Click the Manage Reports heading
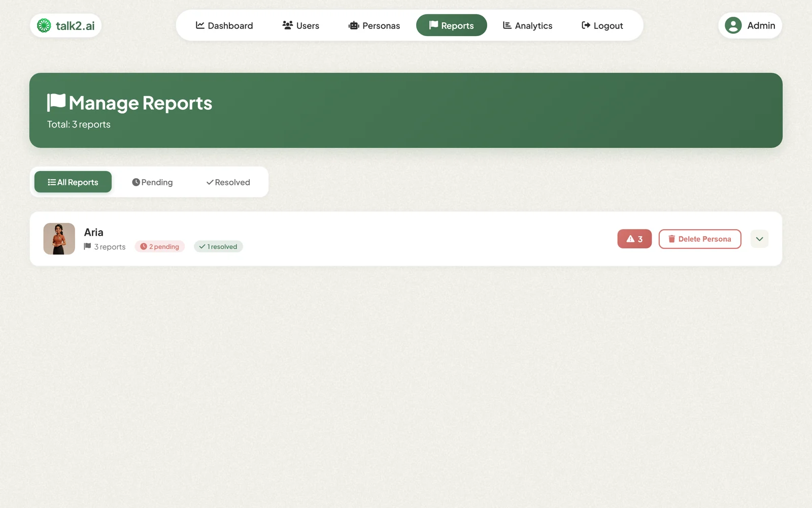812x508 pixels. (141, 103)
